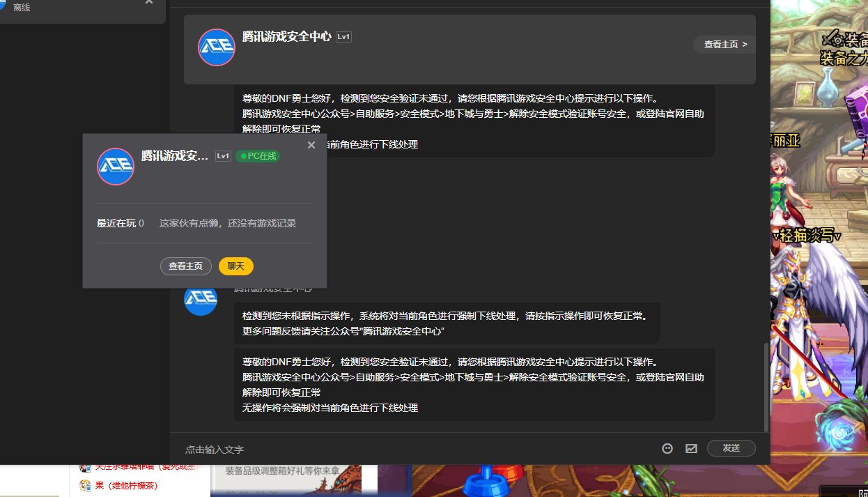This screenshot has height=497, width=868.
Task: Click the truncated name 腾讯游戏安... in popup
Action: [x=175, y=156]
